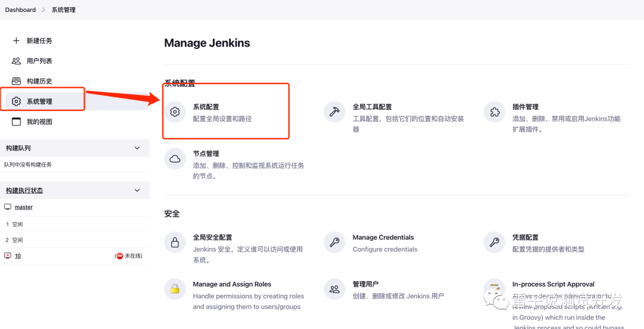Click the hammer icon for 全局工具配置

(x=335, y=112)
